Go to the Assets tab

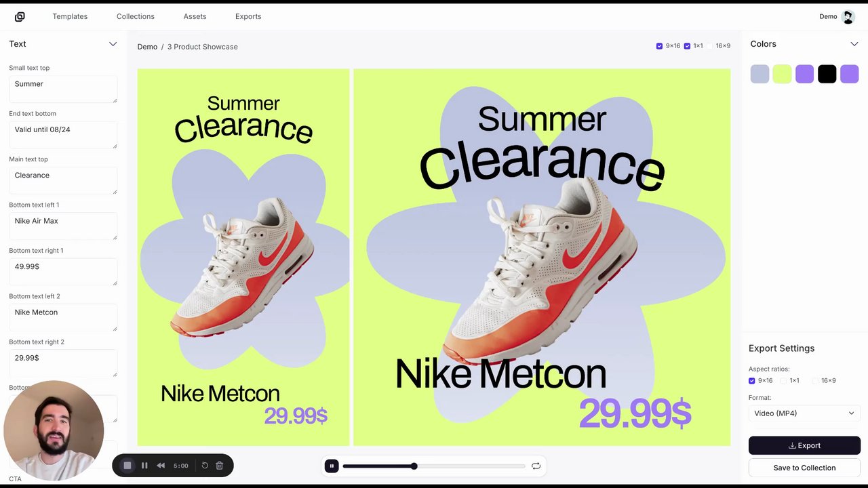(195, 16)
